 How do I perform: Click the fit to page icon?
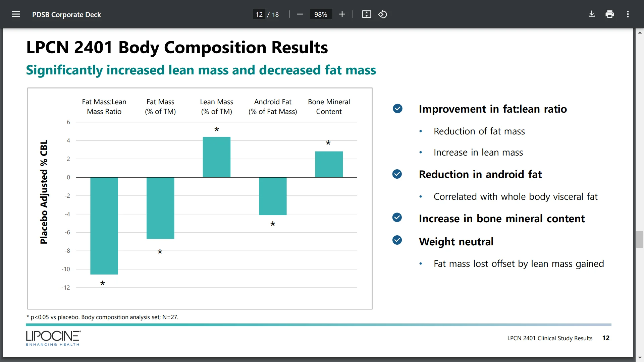[x=366, y=14]
